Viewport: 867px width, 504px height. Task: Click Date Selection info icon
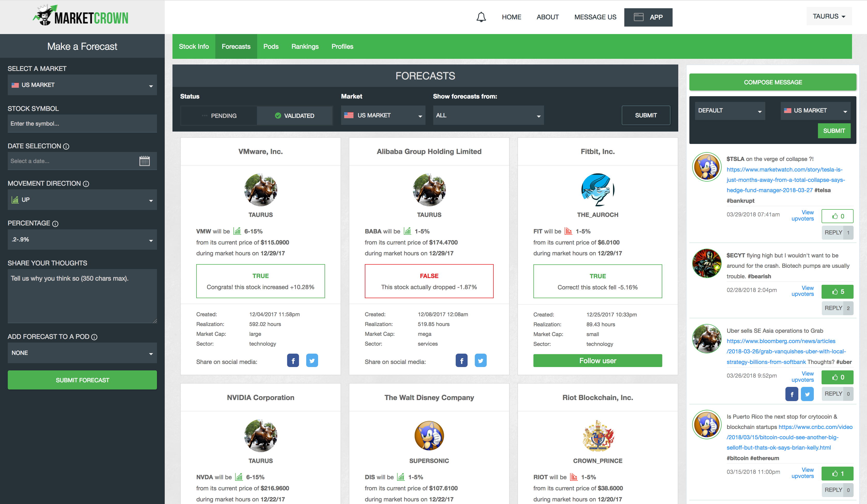click(x=66, y=147)
